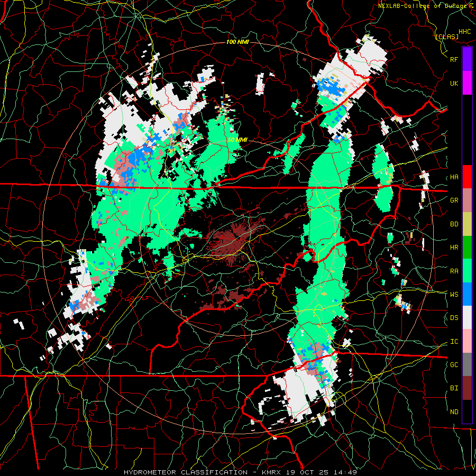The width and height of the screenshot is (476, 476).
Task: Click the RA legend label
Action: [454, 271]
